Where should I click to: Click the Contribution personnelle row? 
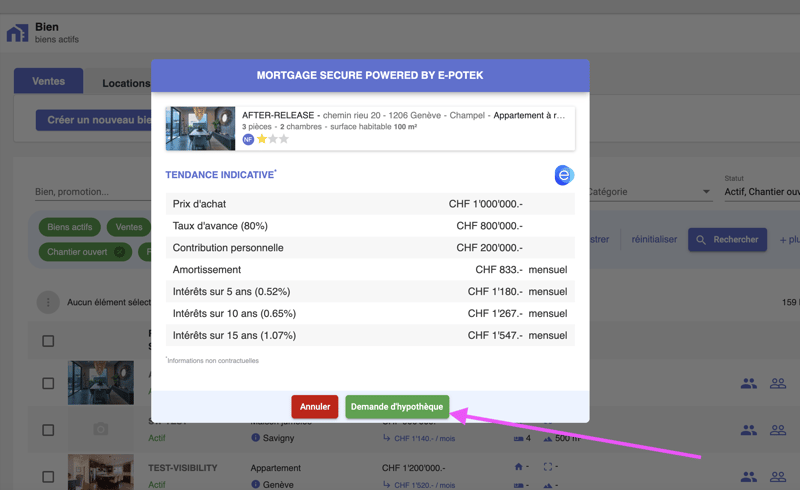click(x=370, y=248)
